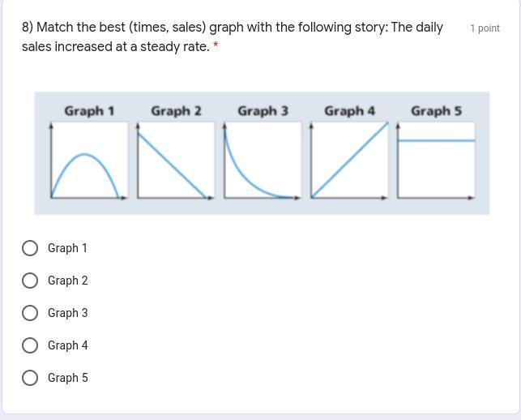This screenshot has width=521, height=420.
Task: Click the rising diagonal line plot of Graph 4
Action: [x=349, y=160]
